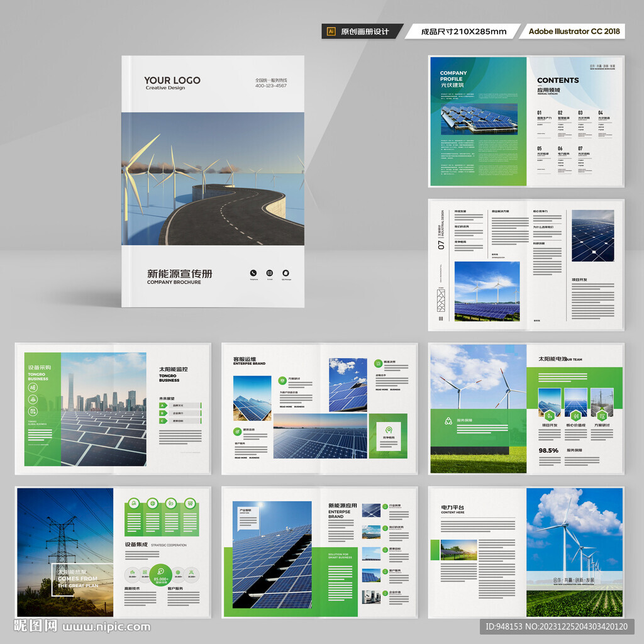Click the SOLUTION FOR SMART BUSINESS text
The height and width of the screenshot is (644, 644).
pos(340,556)
